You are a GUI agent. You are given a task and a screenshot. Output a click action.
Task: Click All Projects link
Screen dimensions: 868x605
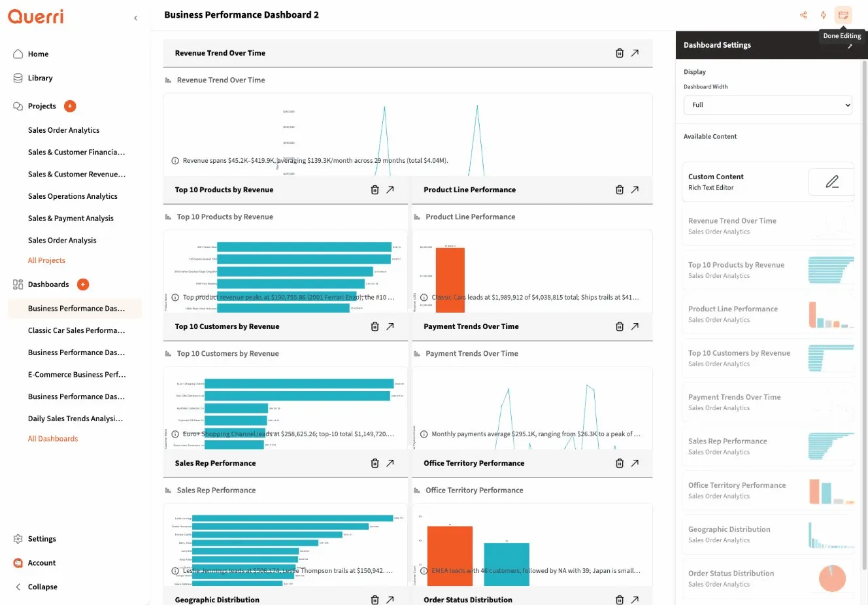(x=46, y=260)
